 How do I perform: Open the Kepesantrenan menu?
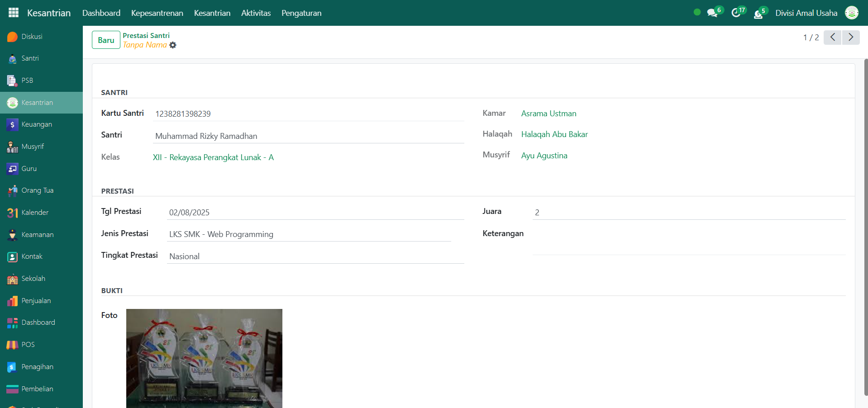[x=157, y=13]
